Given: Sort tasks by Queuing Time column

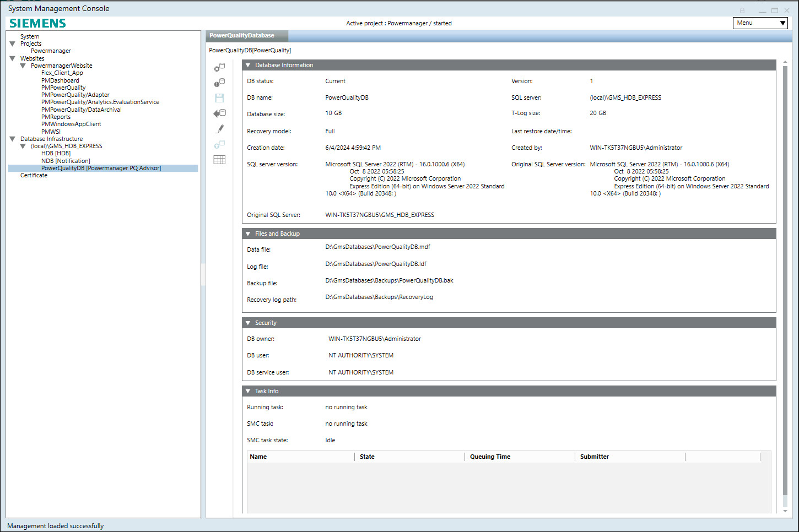Looking at the screenshot, I should (490, 457).
